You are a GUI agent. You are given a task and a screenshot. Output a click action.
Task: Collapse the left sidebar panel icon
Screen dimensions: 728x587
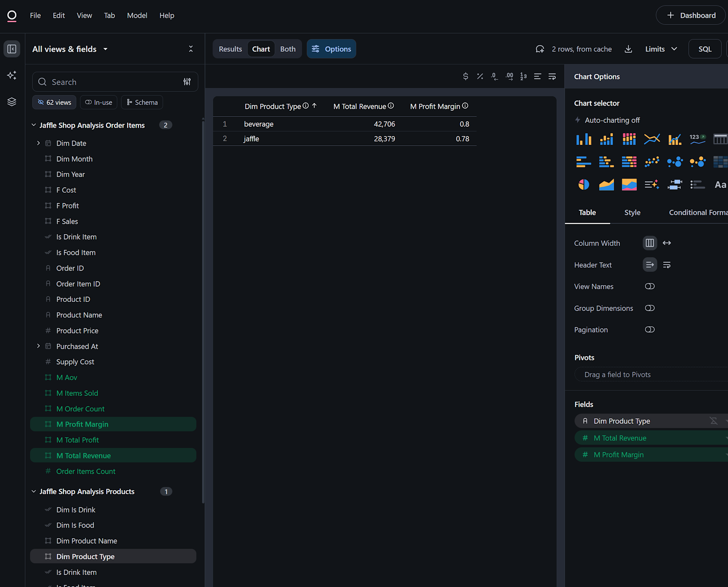click(x=12, y=49)
